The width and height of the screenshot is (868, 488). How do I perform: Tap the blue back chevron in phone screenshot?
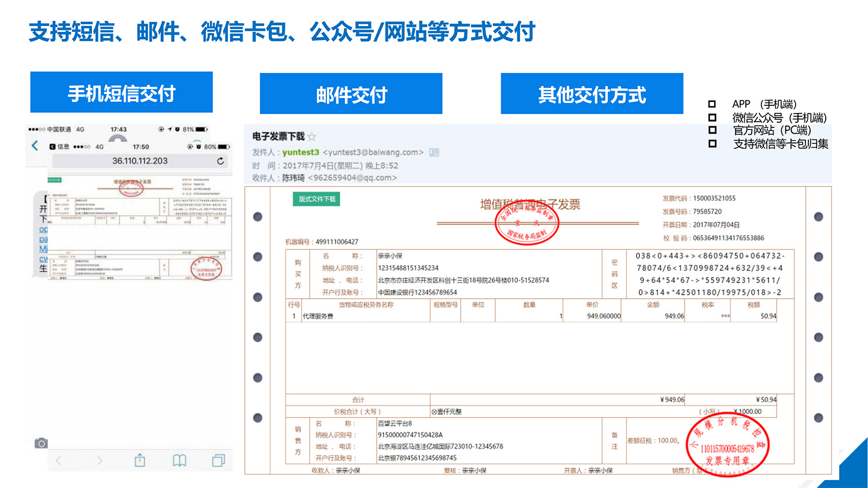(x=35, y=145)
